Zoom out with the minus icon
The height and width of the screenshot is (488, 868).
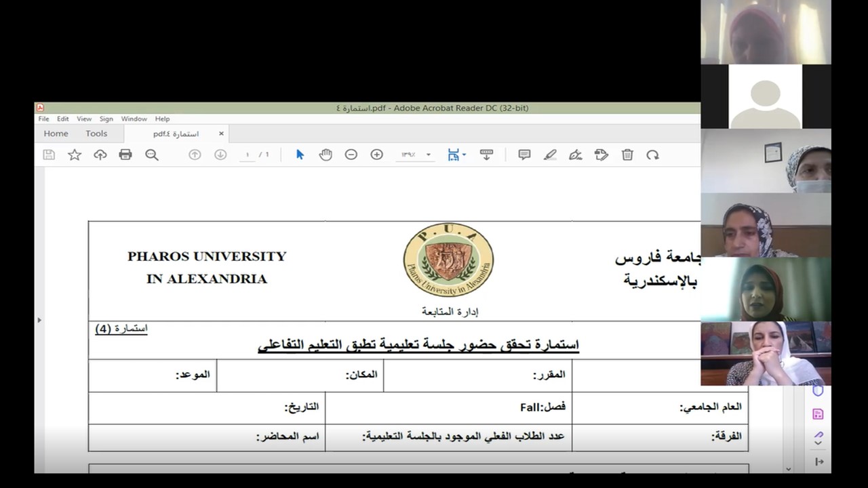point(351,155)
